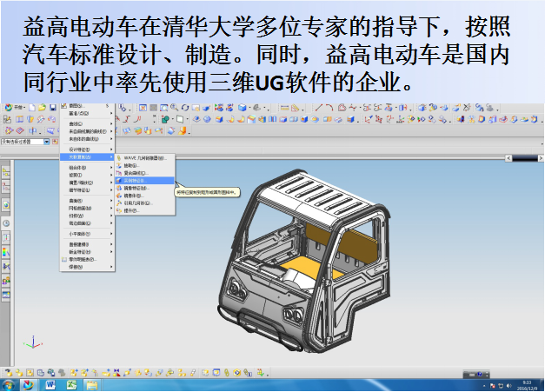Open the rendering style dropdown arrow
Viewport: 545px width, 392px height.
(249, 108)
